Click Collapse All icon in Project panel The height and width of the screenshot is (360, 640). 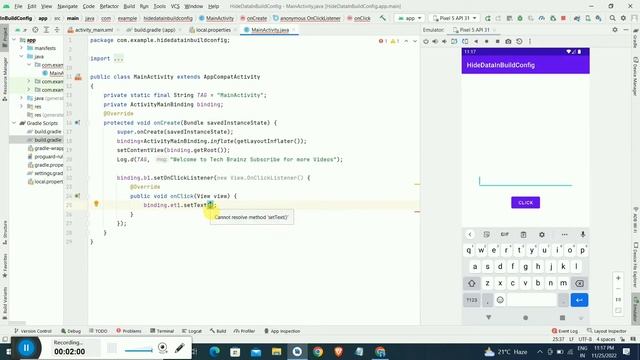(57, 30)
